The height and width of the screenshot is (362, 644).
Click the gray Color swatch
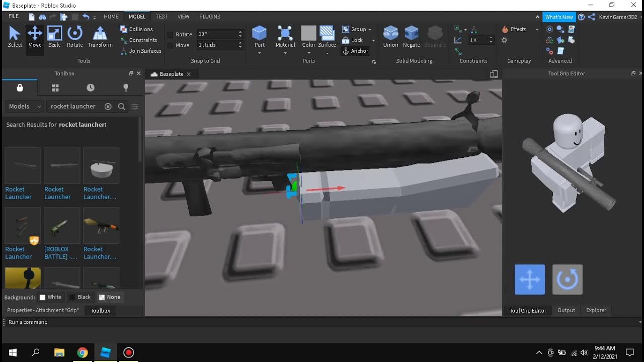(x=308, y=33)
